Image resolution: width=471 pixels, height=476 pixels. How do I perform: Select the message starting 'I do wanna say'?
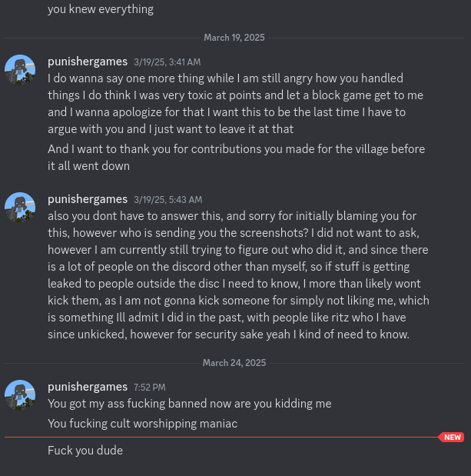coord(235,104)
